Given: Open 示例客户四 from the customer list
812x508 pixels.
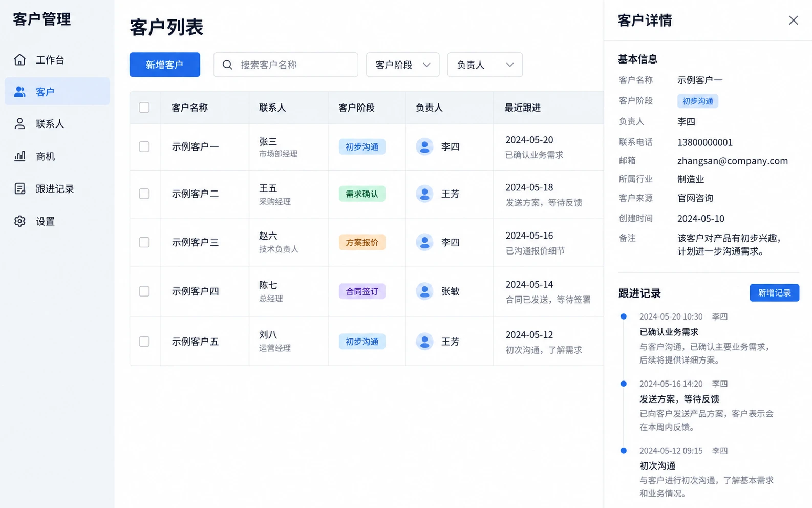Looking at the screenshot, I should (195, 291).
